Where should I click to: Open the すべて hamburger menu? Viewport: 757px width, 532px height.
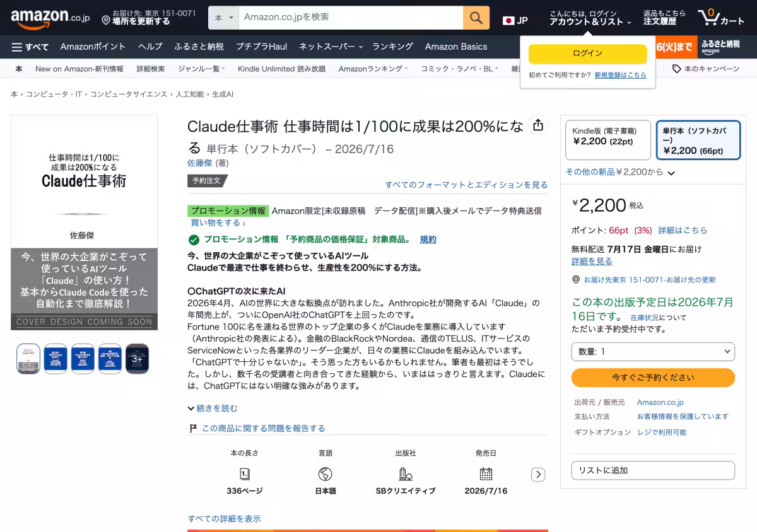(30, 47)
